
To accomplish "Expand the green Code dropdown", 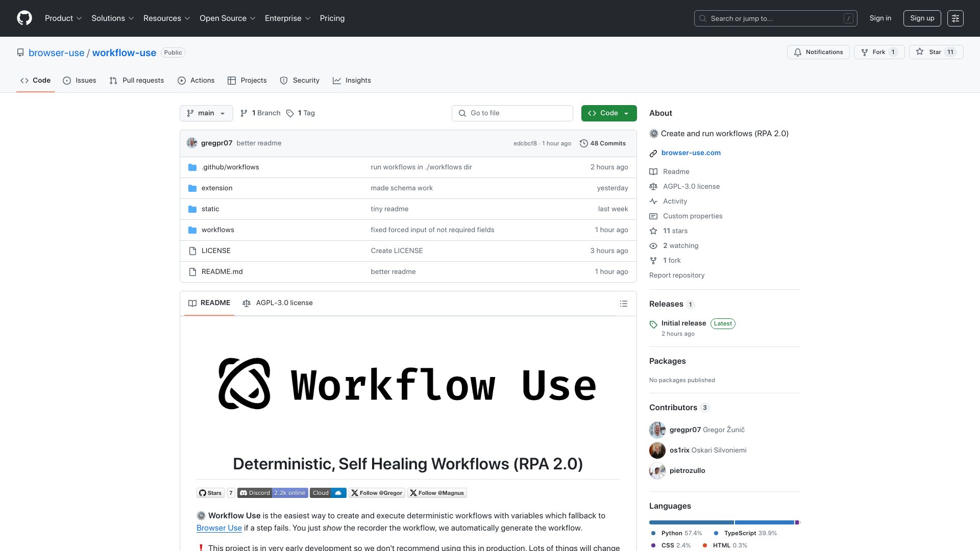I will pyautogui.click(x=609, y=113).
